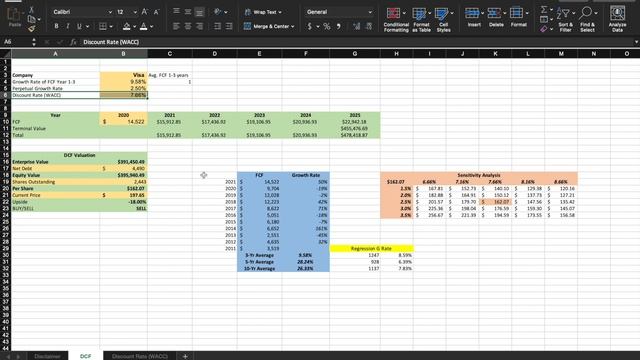
Task: Select the DCF sheet tab
Action: [86, 356]
